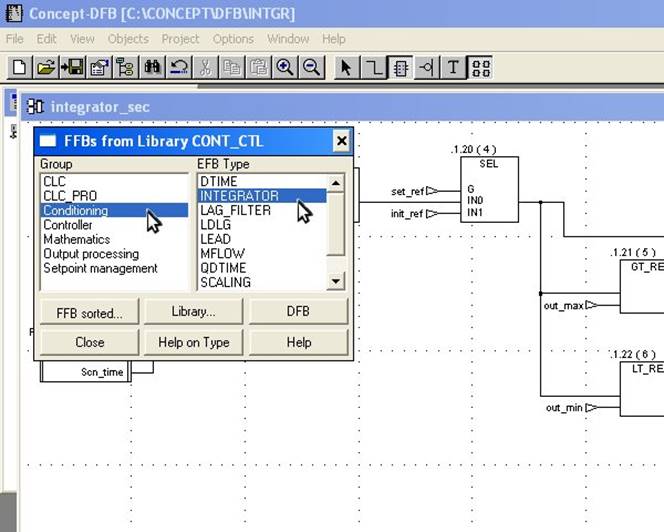Screen dimensions: 664x532
Task: Click the Save disk toolbar icon
Action: [72, 67]
